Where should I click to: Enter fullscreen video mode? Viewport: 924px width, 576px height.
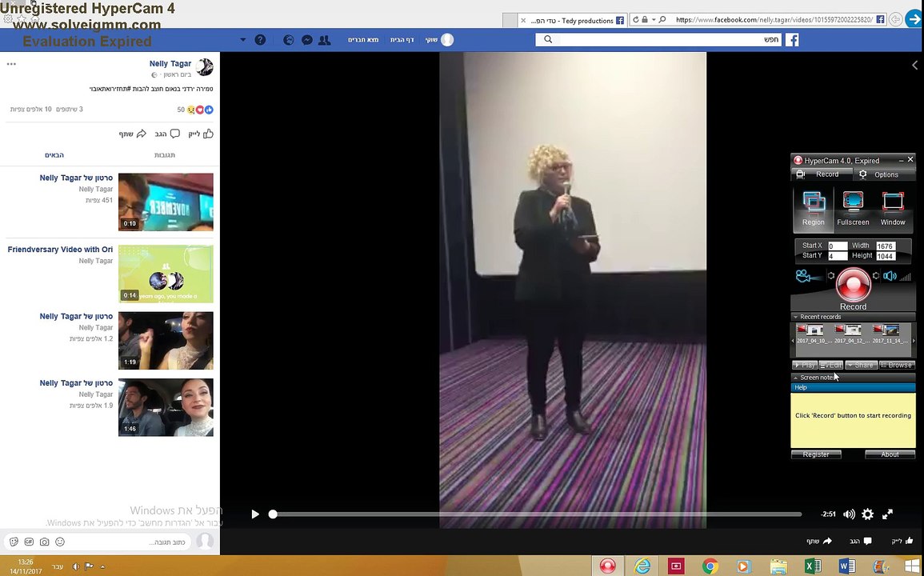pyautogui.click(x=887, y=514)
